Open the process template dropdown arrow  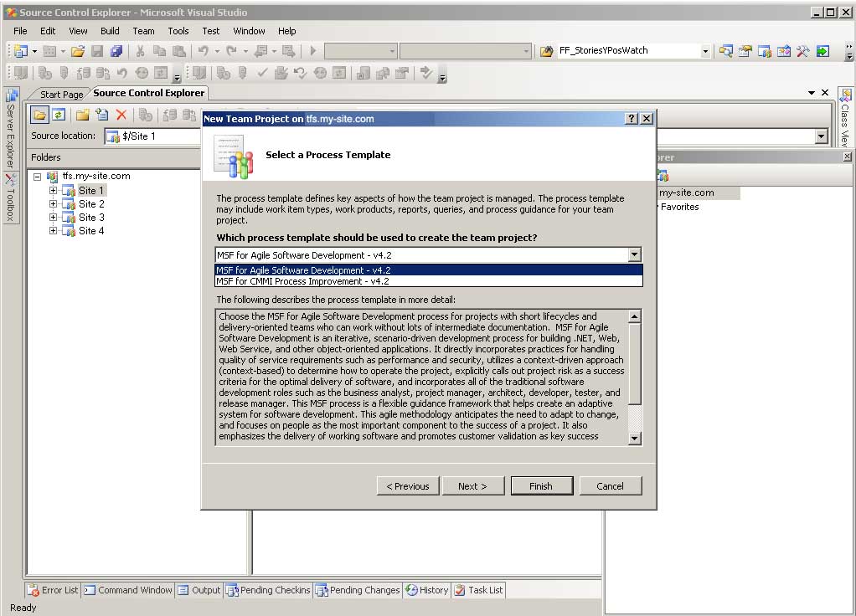pos(634,254)
